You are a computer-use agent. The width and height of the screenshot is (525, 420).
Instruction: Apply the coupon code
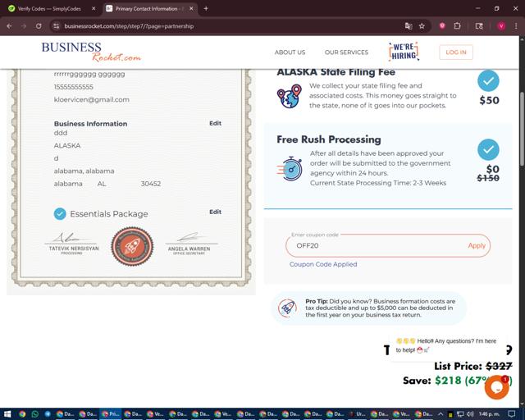pos(477,245)
